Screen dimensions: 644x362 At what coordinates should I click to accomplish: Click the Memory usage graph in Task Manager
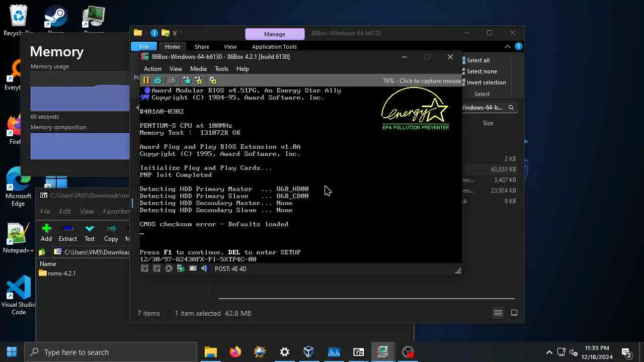point(80,91)
